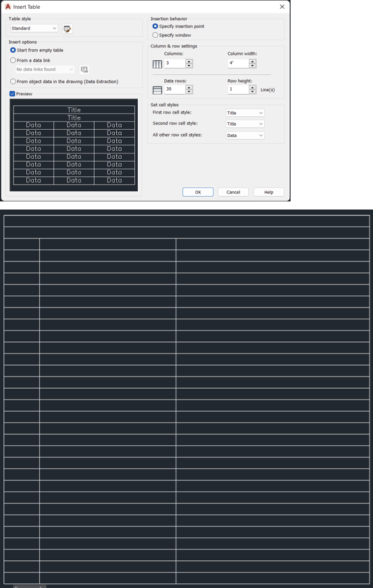Click the OK button
The width and height of the screenshot is (373, 588).
[x=198, y=192]
